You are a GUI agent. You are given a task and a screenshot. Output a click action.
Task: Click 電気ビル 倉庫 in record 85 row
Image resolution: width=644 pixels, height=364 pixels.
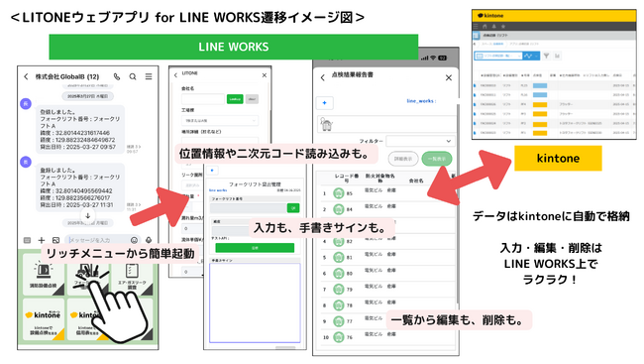pos(379,190)
